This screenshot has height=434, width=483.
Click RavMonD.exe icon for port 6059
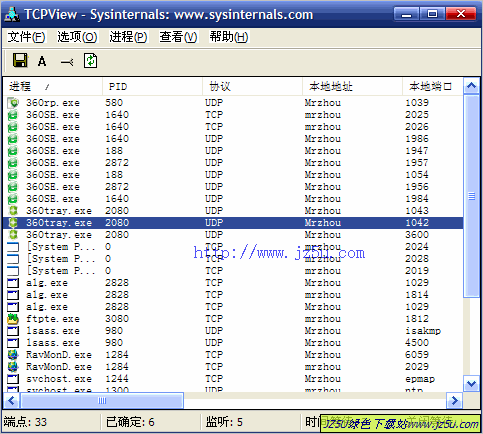13,355
